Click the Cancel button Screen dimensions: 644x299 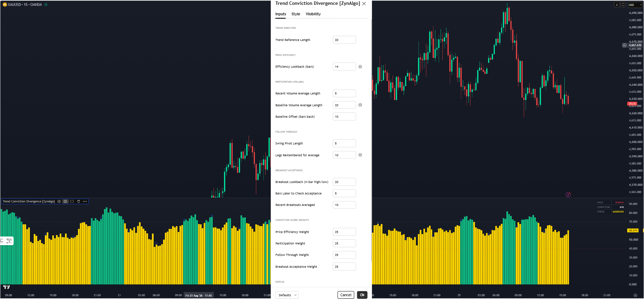346,295
